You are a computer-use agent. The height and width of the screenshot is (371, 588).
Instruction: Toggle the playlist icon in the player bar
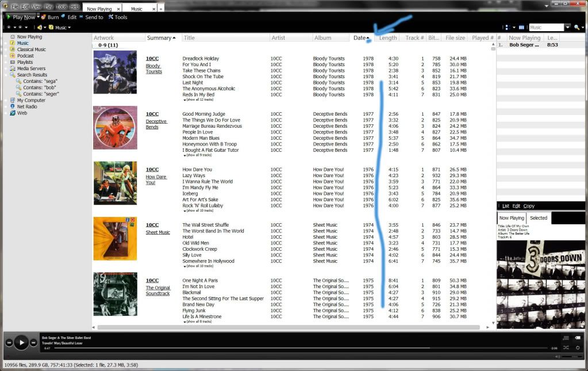point(566,338)
